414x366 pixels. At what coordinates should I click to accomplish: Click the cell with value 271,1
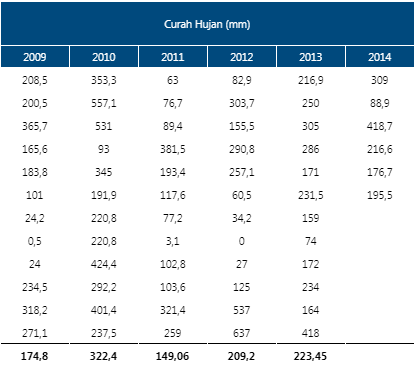coord(35,333)
